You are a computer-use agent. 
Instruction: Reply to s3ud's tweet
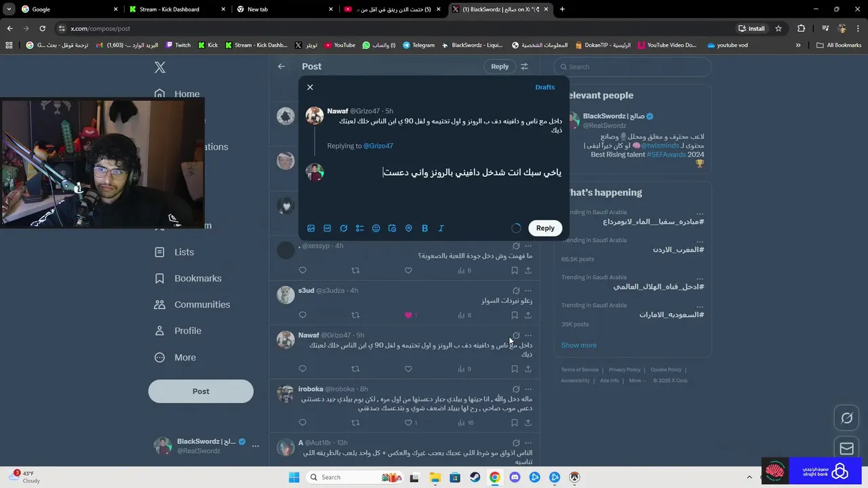[x=302, y=315]
